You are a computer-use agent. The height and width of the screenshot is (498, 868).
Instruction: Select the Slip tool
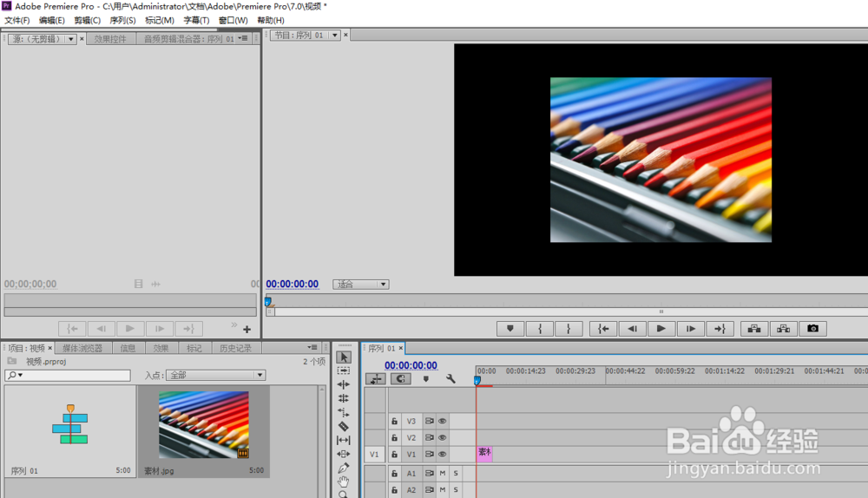point(343,440)
